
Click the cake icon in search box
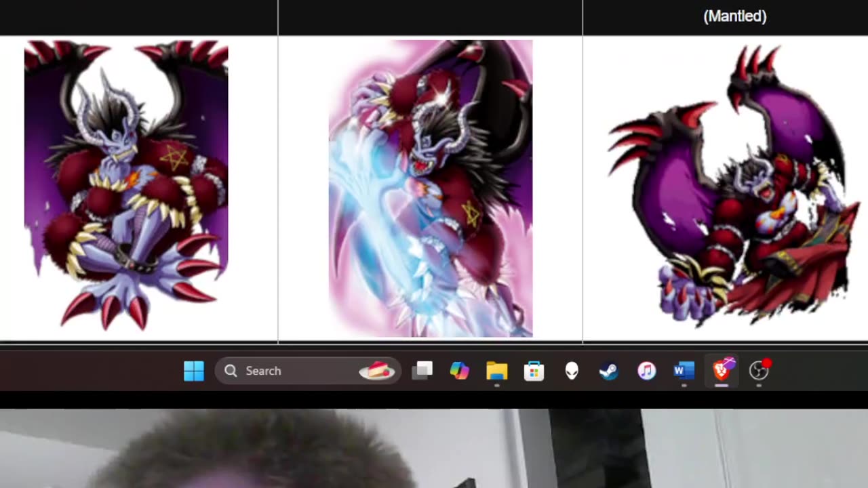[377, 371]
